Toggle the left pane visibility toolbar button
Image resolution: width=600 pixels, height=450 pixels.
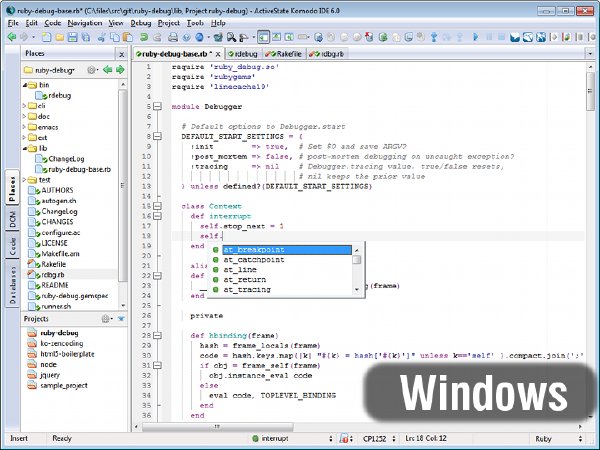(263, 37)
